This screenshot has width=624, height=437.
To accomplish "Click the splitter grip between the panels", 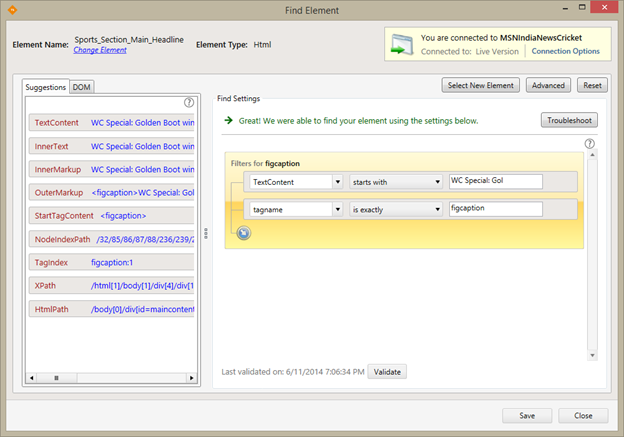I will click(x=206, y=233).
